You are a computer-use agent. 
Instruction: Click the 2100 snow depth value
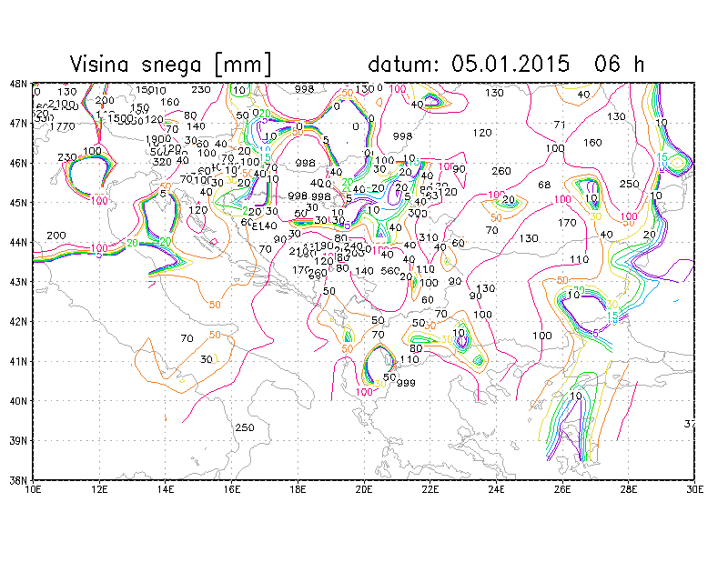61,103
